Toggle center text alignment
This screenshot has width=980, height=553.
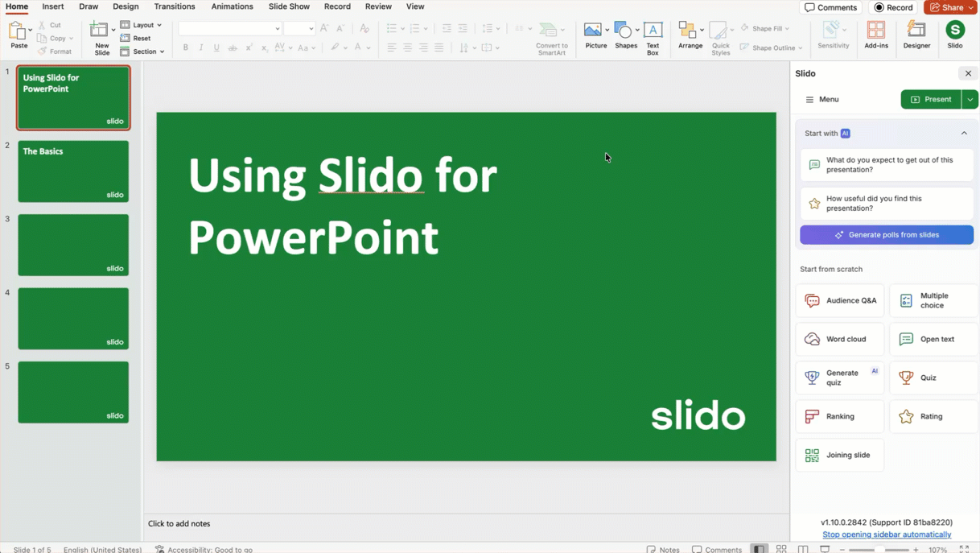[407, 47]
